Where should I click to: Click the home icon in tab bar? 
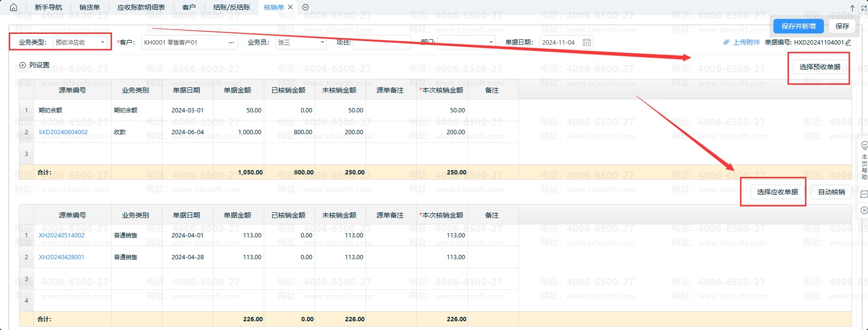click(x=14, y=7)
